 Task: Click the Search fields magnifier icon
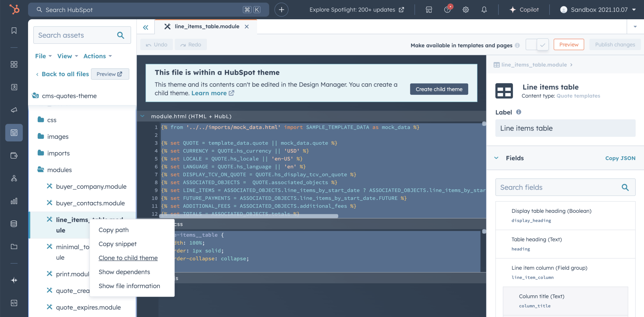(625, 187)
